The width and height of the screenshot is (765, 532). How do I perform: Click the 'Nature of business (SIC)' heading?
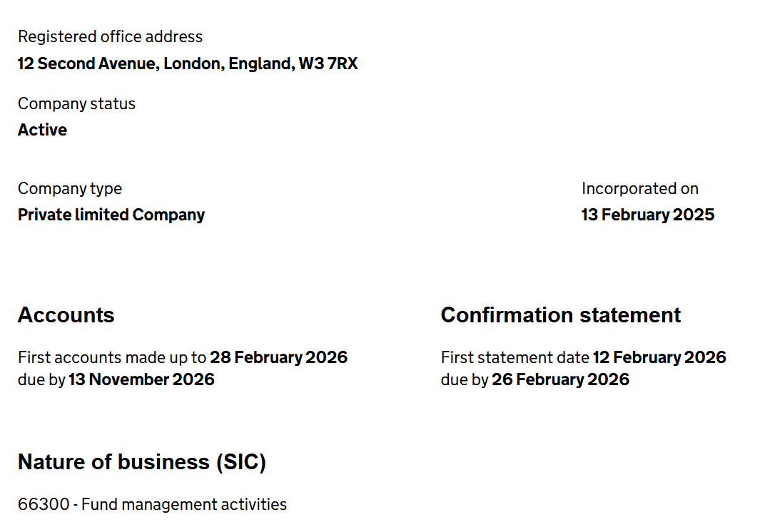point(141,462)
